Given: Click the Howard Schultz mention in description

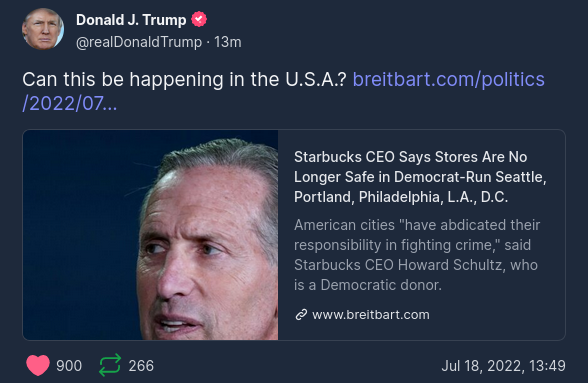Looking at the screenshot, I should click(450, 265).
